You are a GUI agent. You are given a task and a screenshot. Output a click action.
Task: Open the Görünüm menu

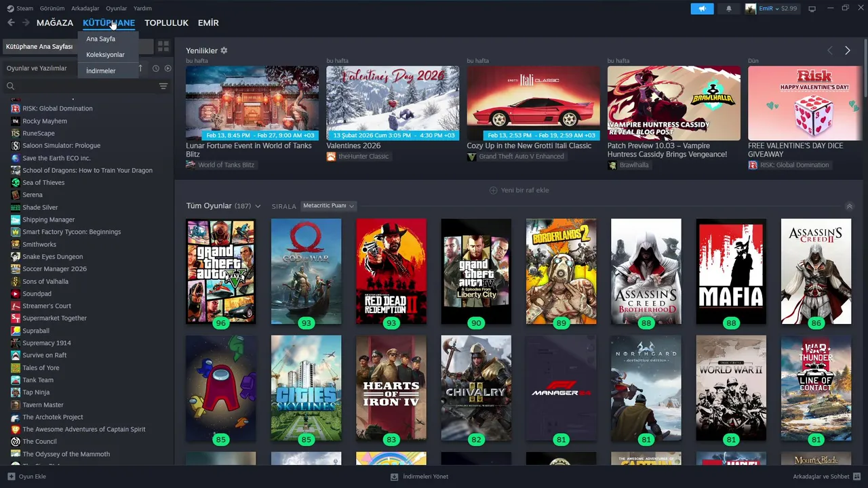point(52,8)
